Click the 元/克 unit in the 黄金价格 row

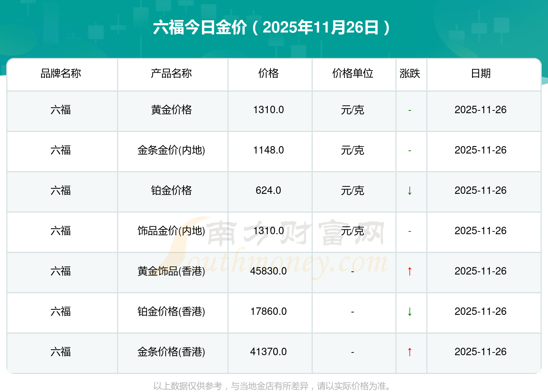(353, 110)
